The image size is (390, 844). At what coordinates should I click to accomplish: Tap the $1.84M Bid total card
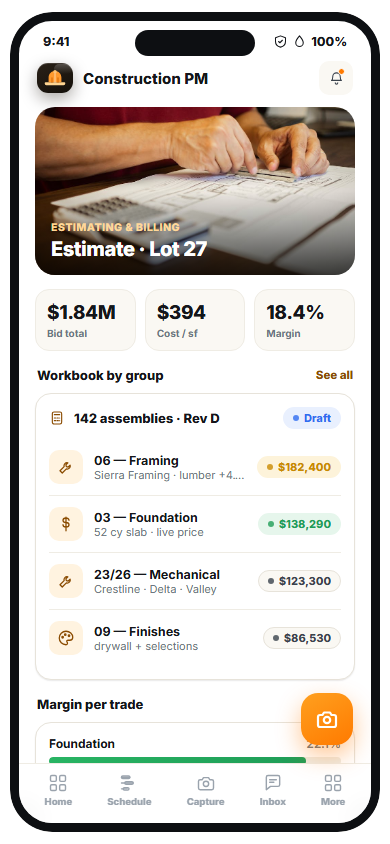[86, 320]
